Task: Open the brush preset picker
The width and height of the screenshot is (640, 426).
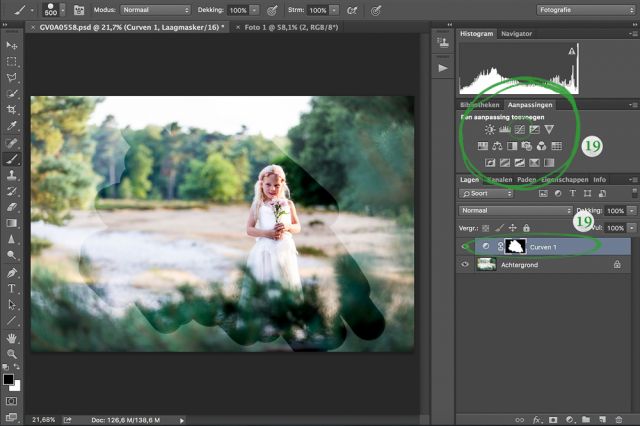Action: (x=62, y=10)
